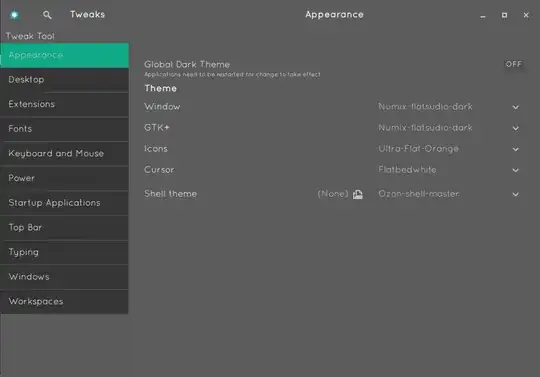This screenshot has width=540, height=377.
Task: Click the (None) shell theme file button
Action: pyautogui.click(x=340, y=194)
